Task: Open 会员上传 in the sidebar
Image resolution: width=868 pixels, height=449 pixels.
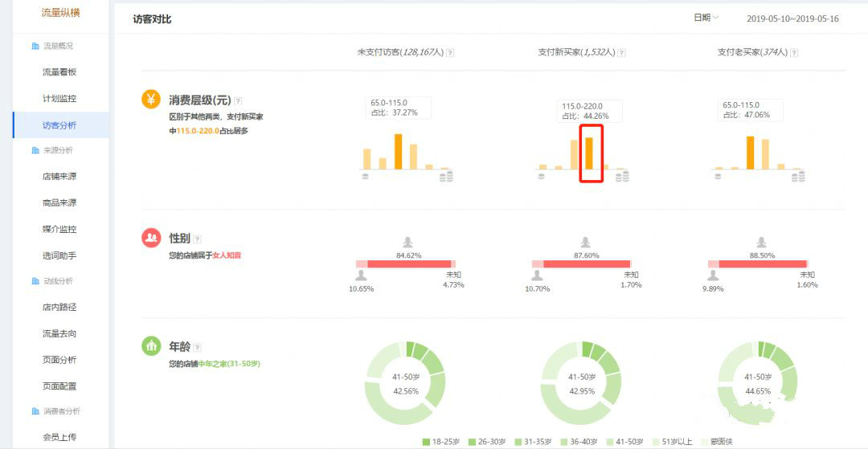Action: (59, 438)
